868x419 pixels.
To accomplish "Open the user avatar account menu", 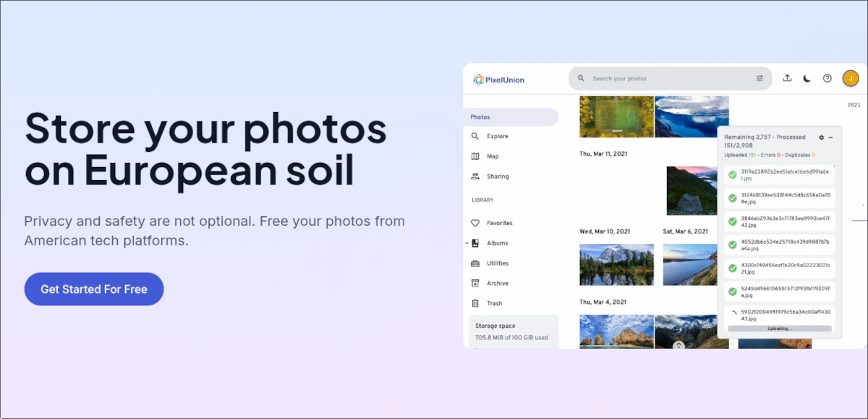I will click(x=851, y=78).
